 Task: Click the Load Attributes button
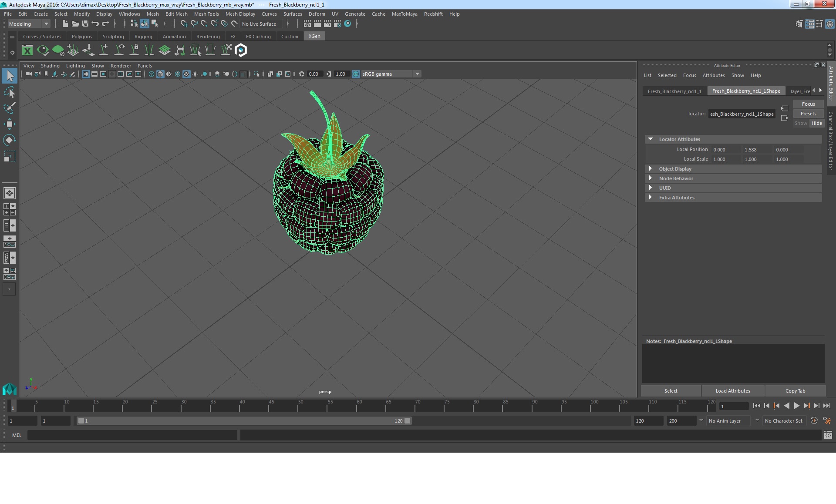coord(733,391)
